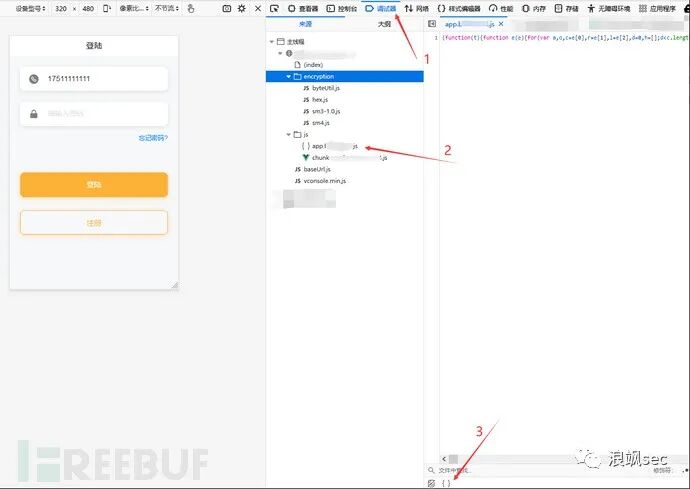Switch to the 网络 Network tab

[416, 8]
